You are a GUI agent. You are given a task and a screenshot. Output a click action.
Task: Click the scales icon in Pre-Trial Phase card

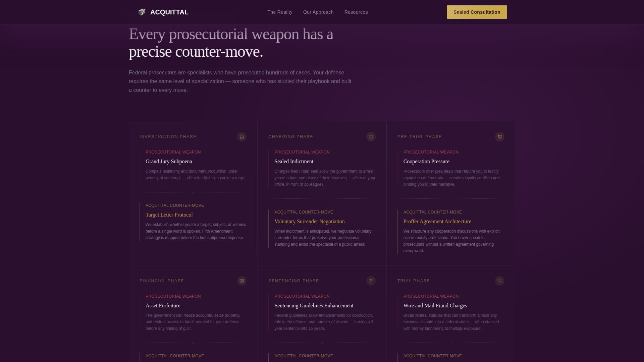(499, 137)
